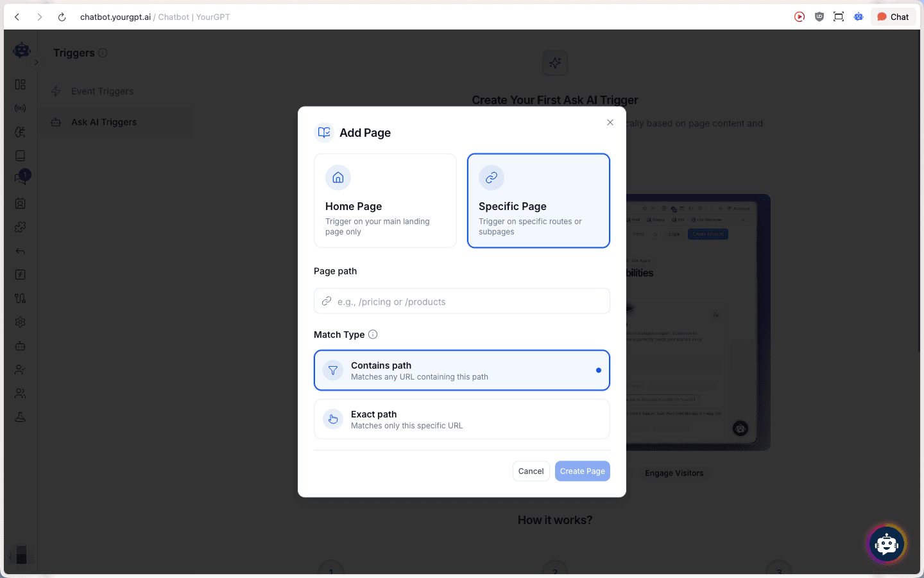Collapse the sidebar using the chevron arrow

[x=37, y=63]
